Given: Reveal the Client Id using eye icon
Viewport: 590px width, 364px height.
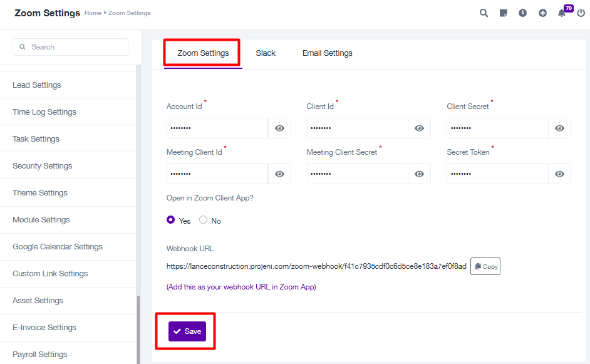Looking at the screenshot, I should [419, 128].
